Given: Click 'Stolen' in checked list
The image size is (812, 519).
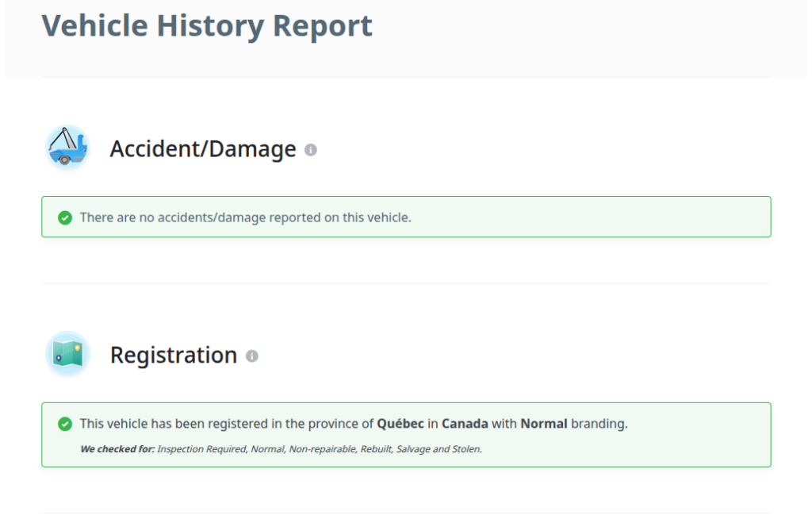Looking at the screenshot, I should (x=465, y=449).
